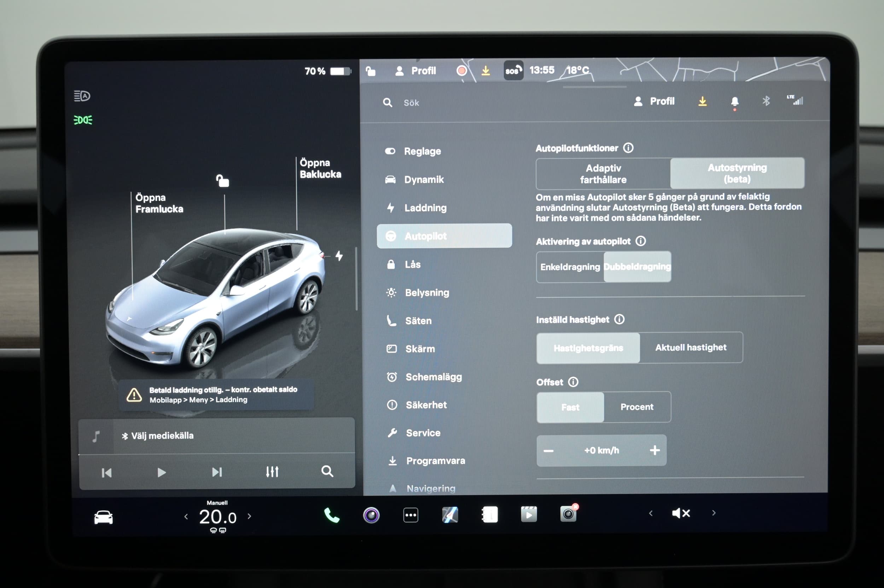The width and height of the screenshot is (884, 588).
Task: Show info for Inställd hastighet
Action: tap(620, 319)
